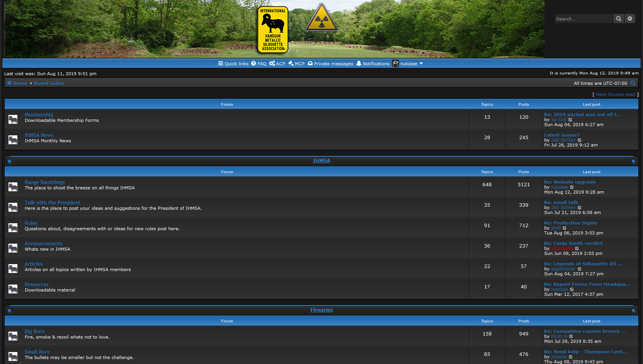The image size is (643, 364).
Task: Open the Membership forum
Action: pos(39,115)
